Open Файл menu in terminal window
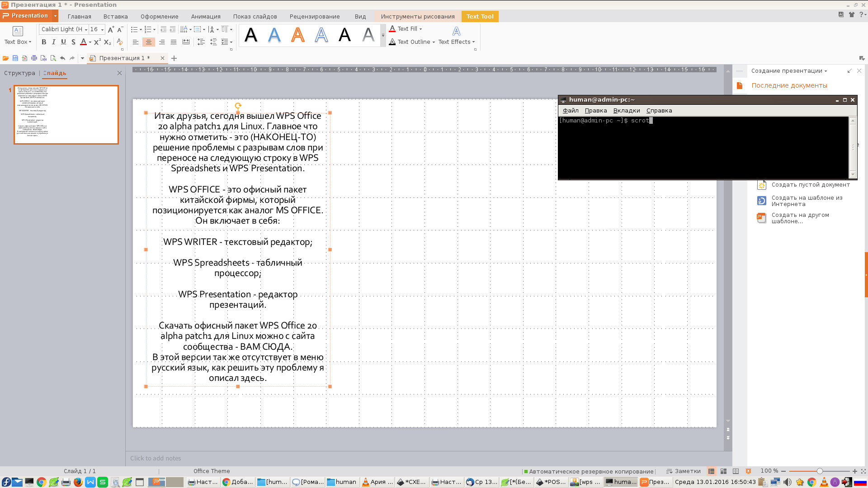Viewport: 868px width, 488px height. pyautogui.click(x=571, y=111)
